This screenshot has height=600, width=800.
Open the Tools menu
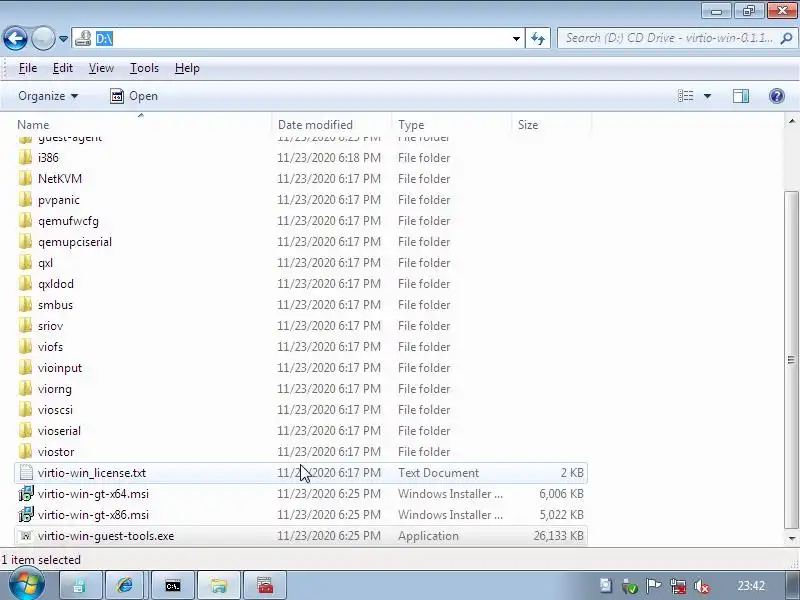coord(144,68)
